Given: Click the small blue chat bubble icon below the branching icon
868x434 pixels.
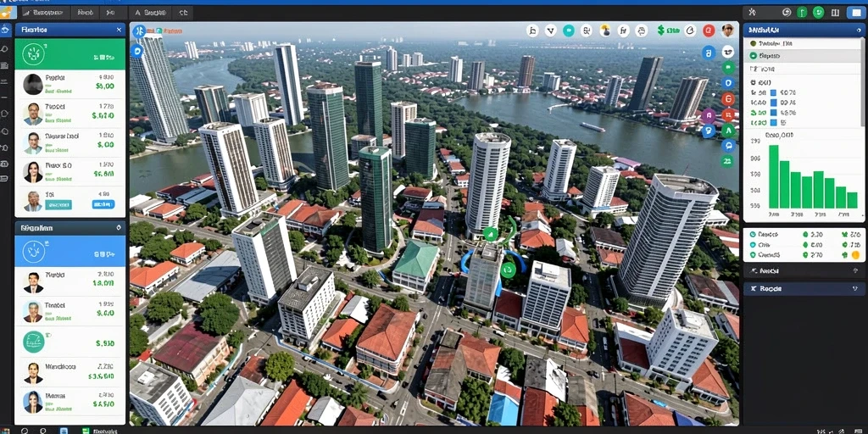Looking at the screenshot, I should pos(136,52).
